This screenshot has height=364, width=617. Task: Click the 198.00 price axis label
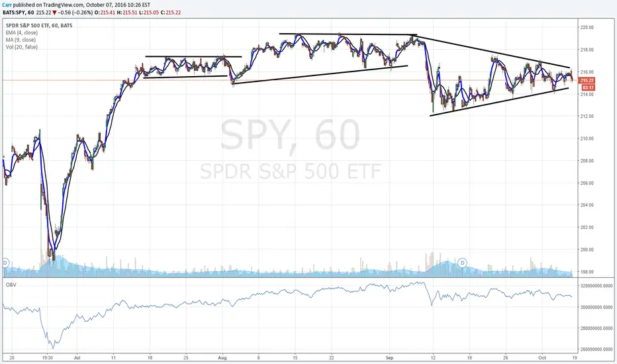[x=587, y=272]
